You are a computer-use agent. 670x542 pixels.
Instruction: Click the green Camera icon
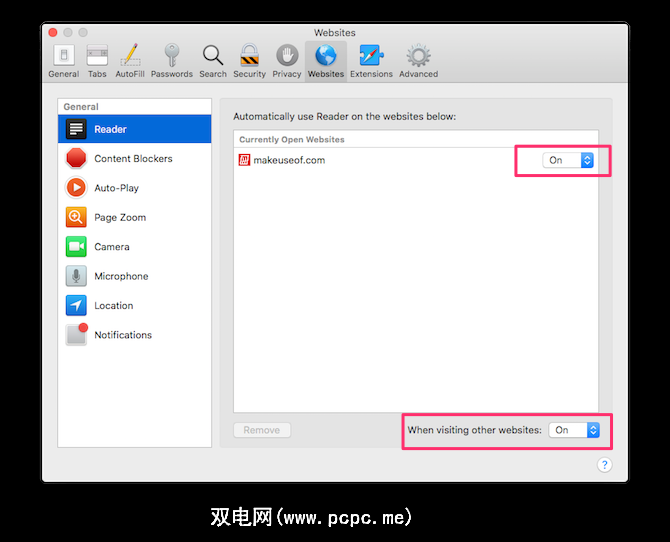pyautogui.click(x=76, y=247)
